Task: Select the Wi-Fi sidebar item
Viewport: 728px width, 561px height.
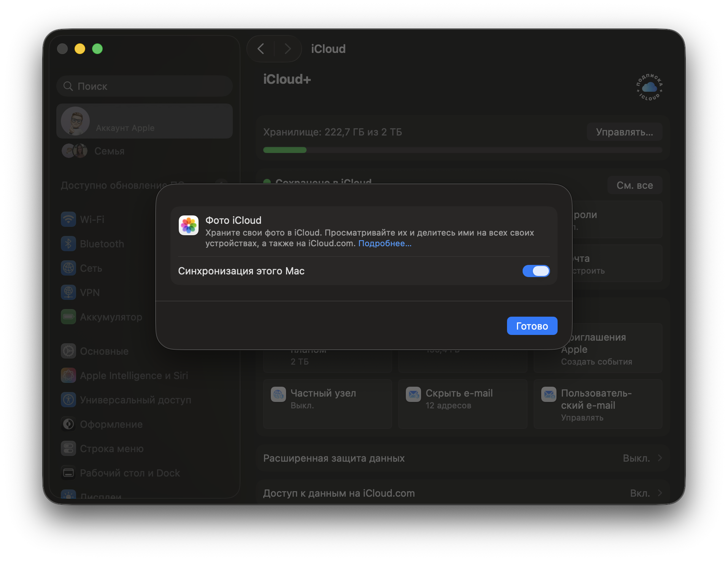Action: (x=106, y=220)
